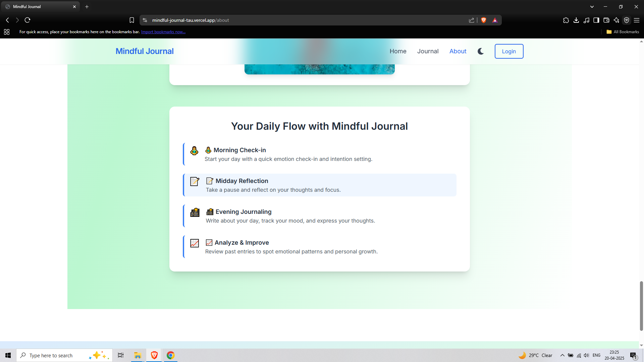Open Brave Shields lion icon
This screenshot has width=644, height=362.
tap(484, 20)
